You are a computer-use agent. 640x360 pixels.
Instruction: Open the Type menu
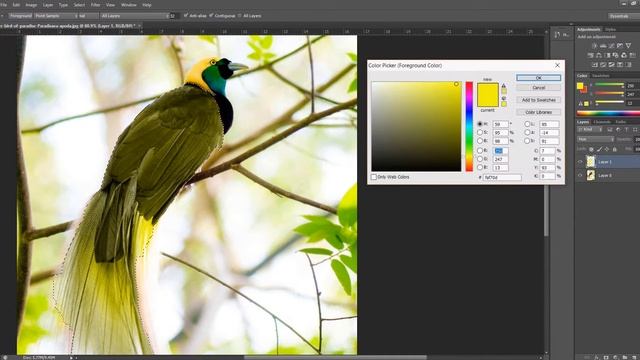click(63, 5)
